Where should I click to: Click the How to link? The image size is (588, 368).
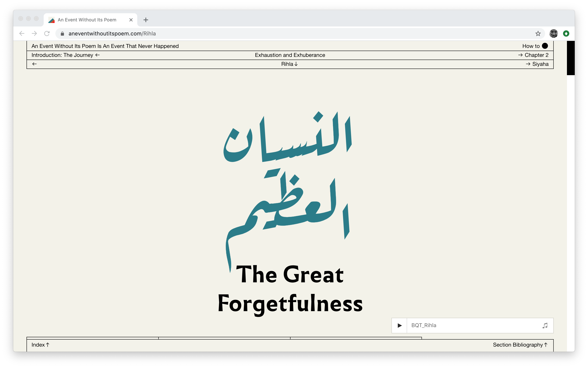pos(531,46)
